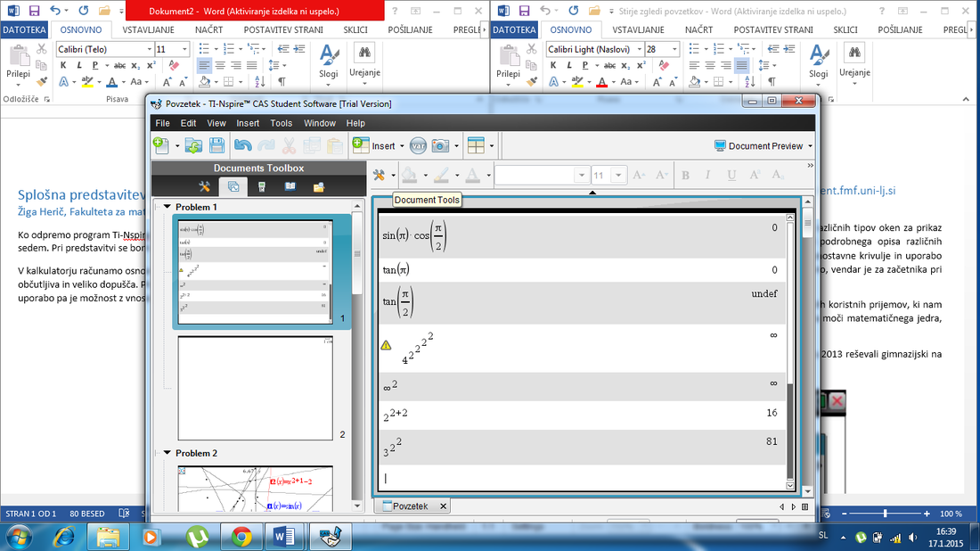Collapse the Problem 2 section
This screenshot has height=551, width=980.
coord(167,453)
